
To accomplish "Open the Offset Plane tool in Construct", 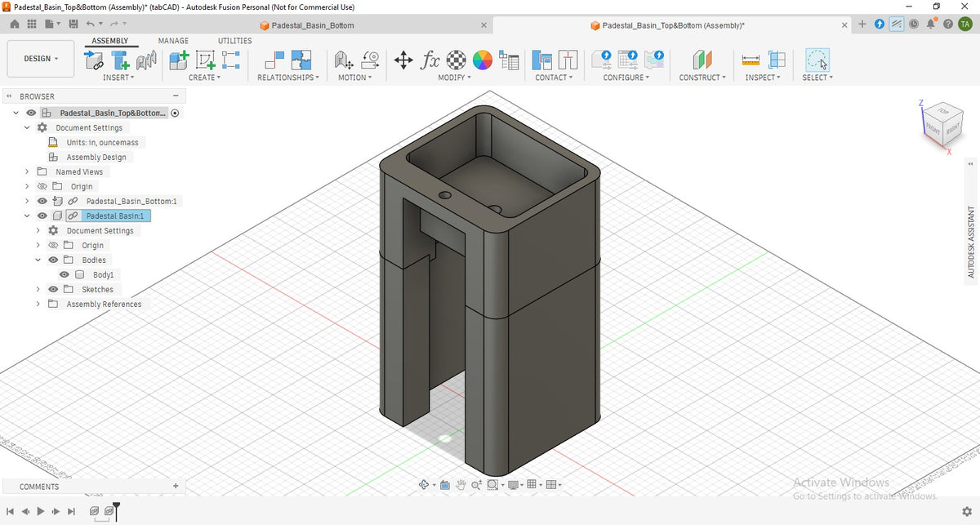I will click(702, 60).
